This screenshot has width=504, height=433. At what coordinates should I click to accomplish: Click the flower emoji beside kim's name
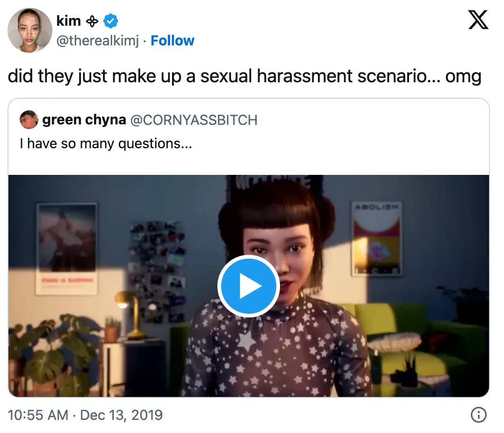click(x=92, y=22)
